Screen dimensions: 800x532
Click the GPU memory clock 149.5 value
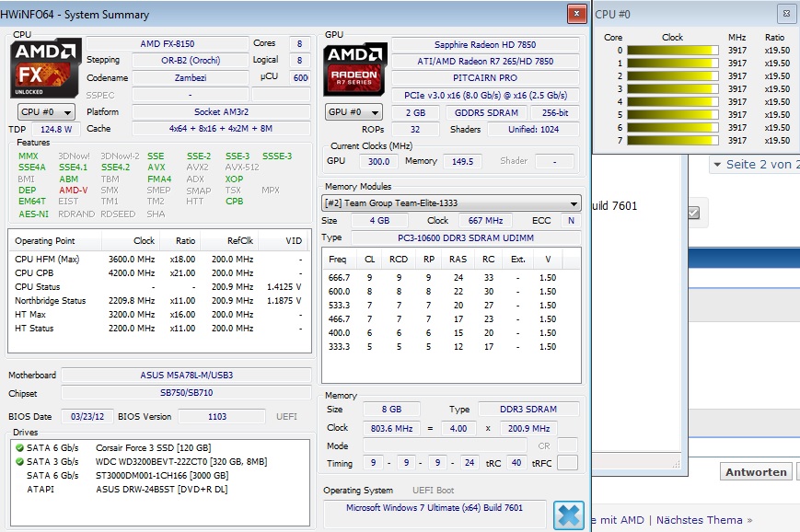[x=462, y=161]
